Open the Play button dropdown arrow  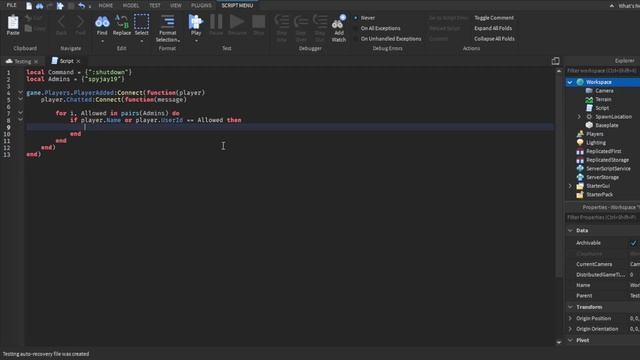point(196,41)
